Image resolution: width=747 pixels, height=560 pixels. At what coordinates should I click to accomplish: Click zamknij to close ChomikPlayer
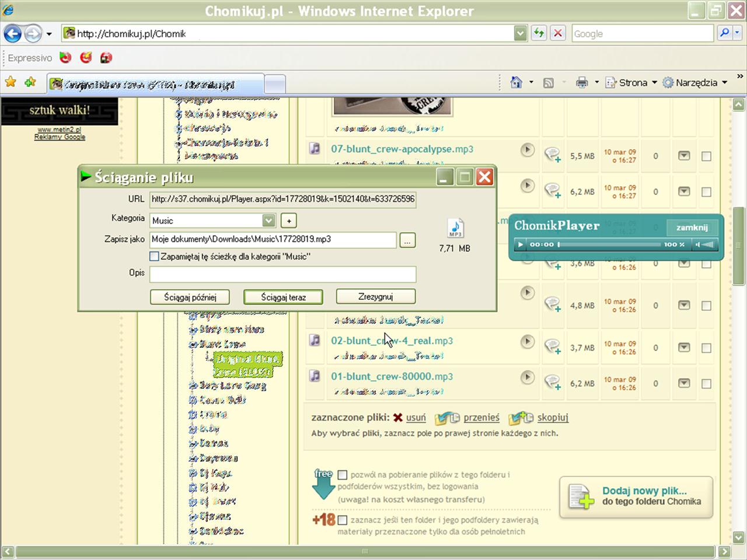692,228
